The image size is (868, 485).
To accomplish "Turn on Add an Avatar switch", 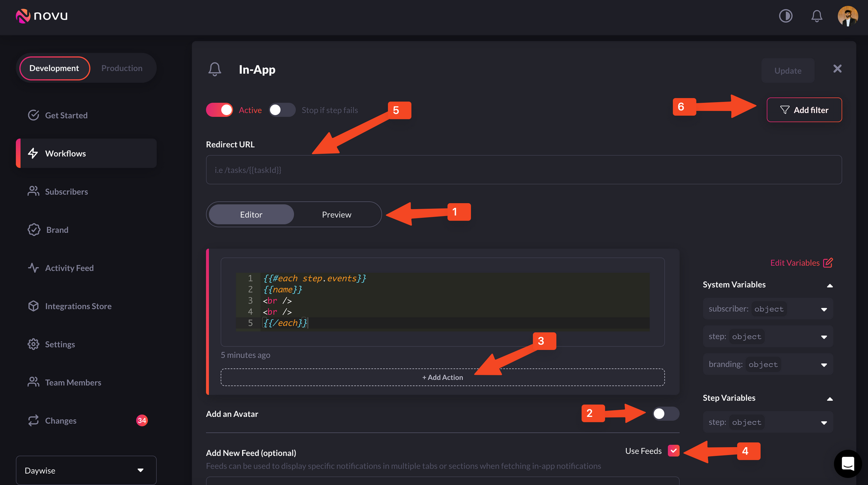I will click(x=665, y=414).
